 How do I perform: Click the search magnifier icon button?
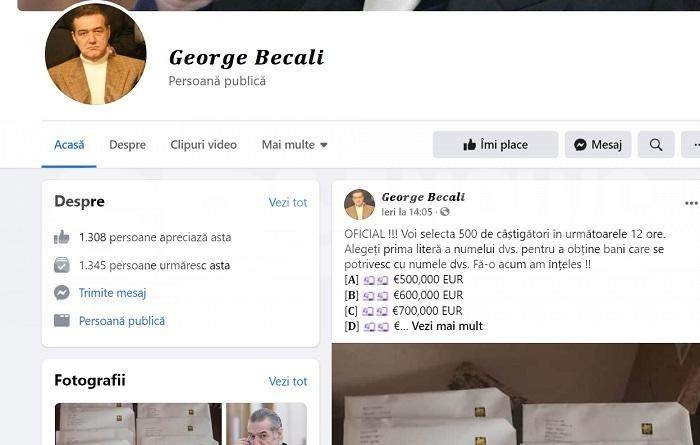656,145
